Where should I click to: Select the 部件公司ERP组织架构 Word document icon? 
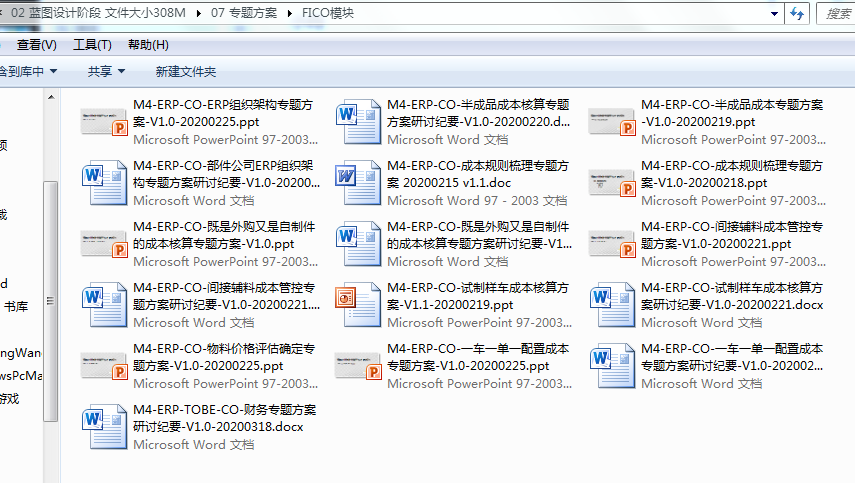pyautogui.click(x=105, y=183)
